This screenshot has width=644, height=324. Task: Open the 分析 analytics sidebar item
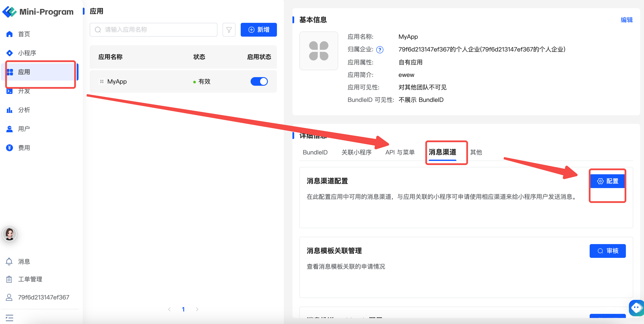[x=24, y=110]
